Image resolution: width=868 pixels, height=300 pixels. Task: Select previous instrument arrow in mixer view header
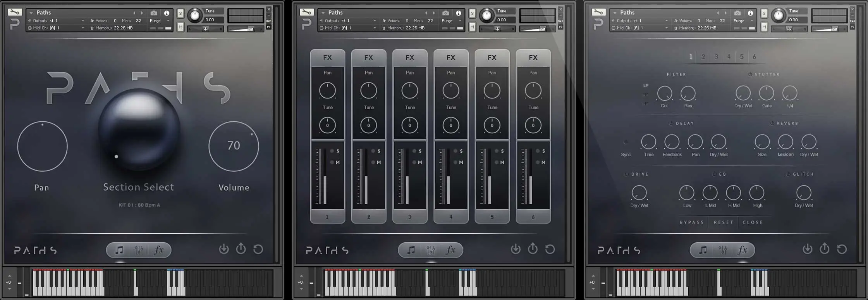(426, 13)
